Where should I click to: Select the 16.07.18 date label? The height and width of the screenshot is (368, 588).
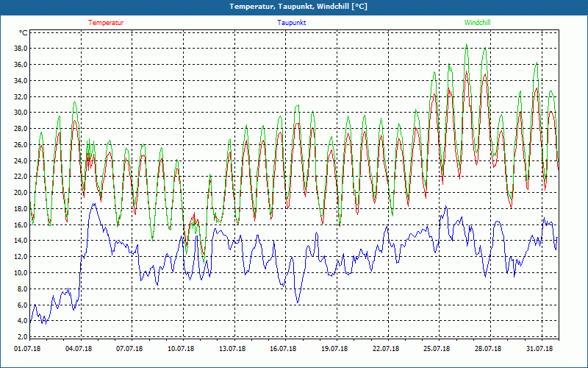[x=283, y=348]
